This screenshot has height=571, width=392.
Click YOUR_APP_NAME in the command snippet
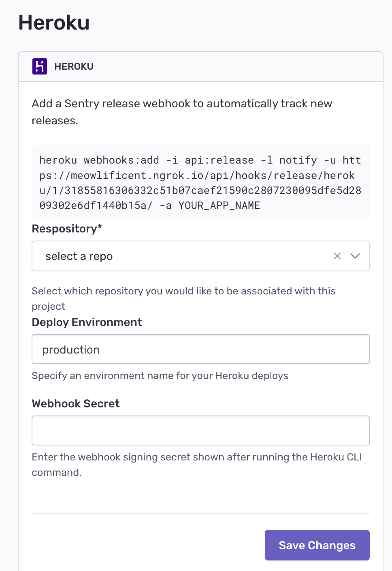coord(219,206)
